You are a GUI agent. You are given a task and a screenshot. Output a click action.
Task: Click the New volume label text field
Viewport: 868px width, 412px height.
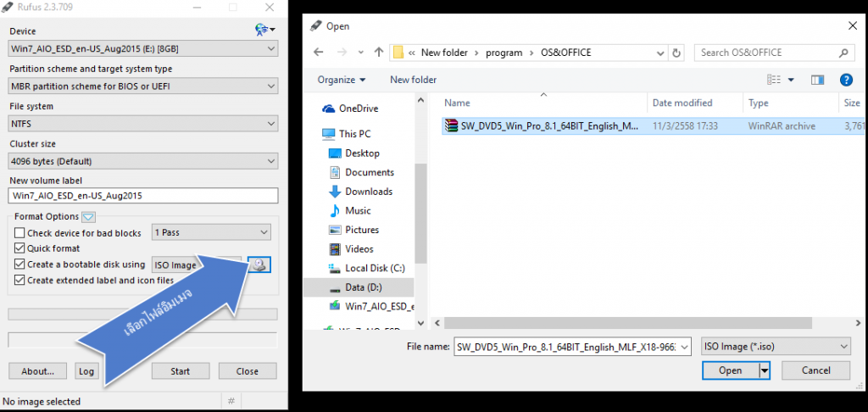(x=143, y=196)
